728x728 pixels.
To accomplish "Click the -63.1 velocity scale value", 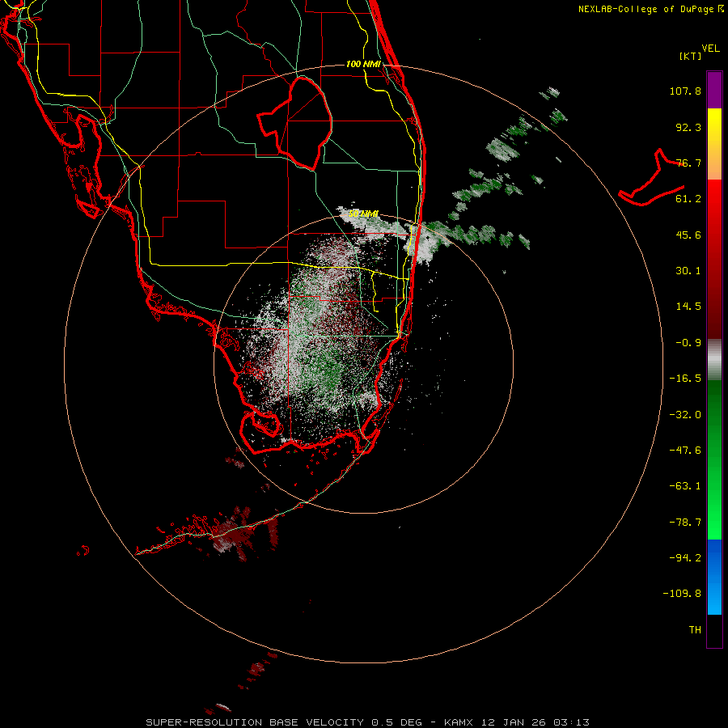I will 685,486.
